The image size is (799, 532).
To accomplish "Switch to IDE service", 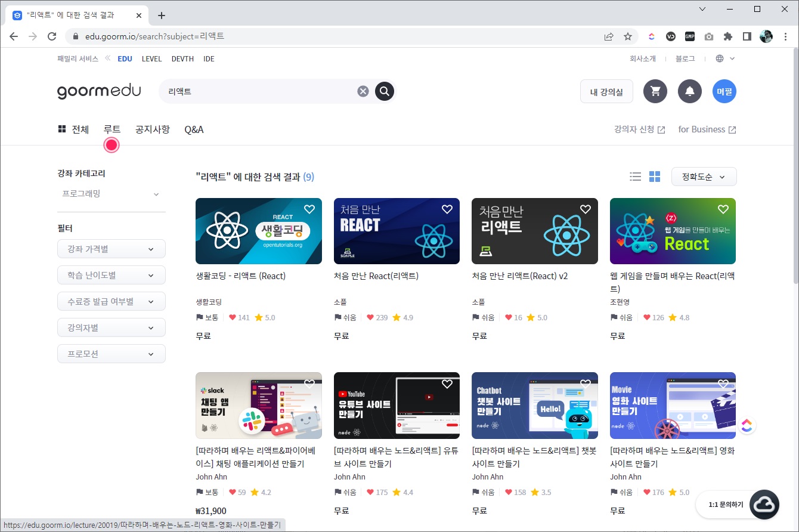I will (209, 58).
